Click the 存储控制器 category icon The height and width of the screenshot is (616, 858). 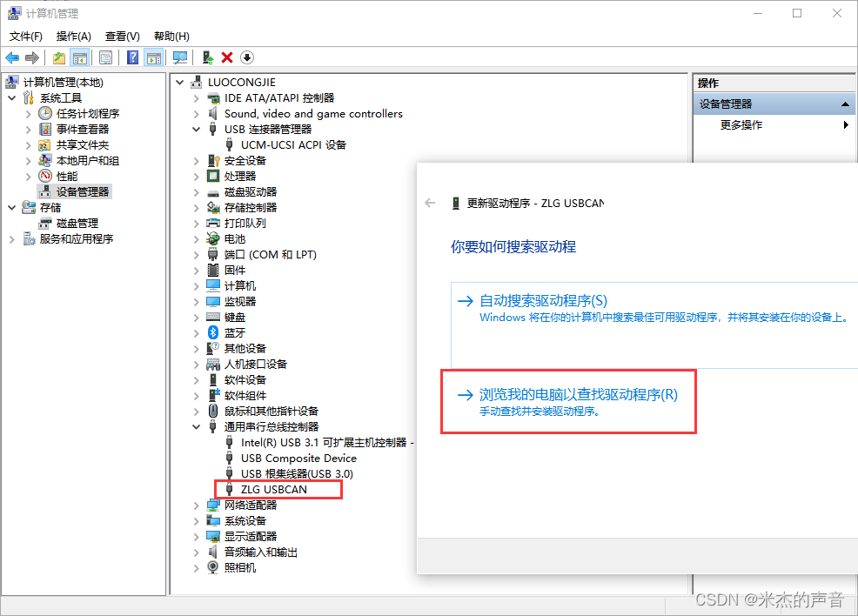click(x=213, y=208)
